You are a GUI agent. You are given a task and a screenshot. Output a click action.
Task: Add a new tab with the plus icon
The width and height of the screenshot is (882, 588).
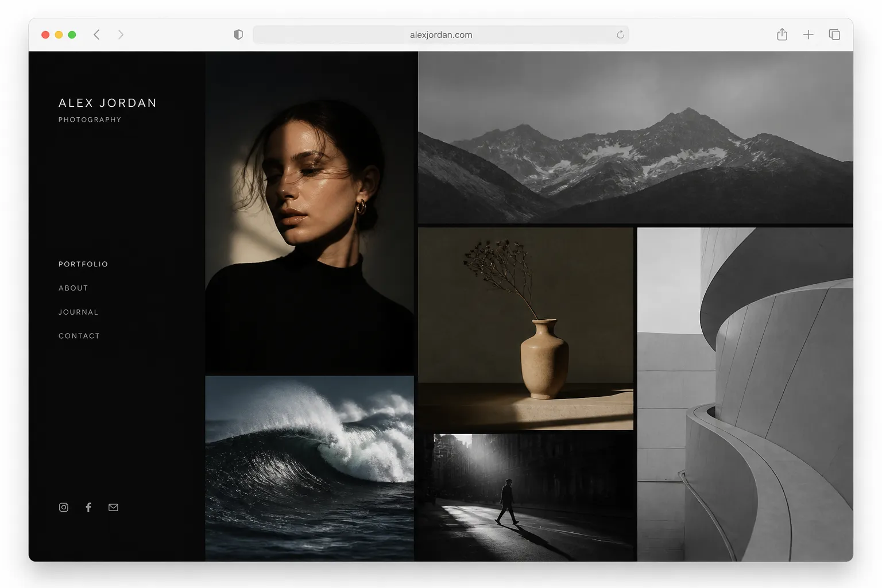pyautogui.click(x=808, y=34)
